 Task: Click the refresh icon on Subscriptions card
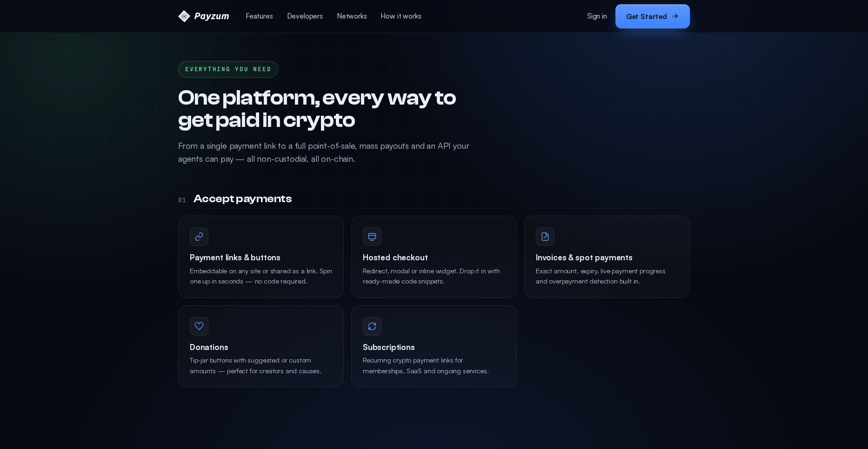tap(372, 326)
